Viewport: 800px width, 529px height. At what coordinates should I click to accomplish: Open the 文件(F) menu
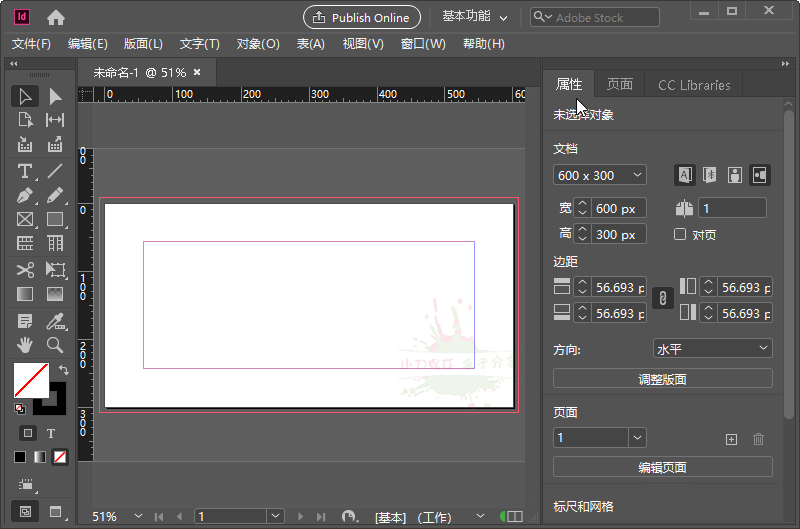click(31, 44)
